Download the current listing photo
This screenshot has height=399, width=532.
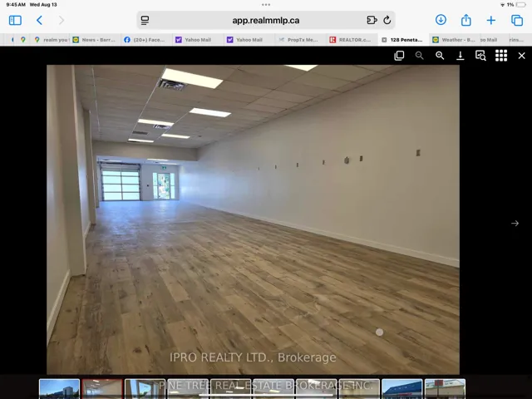point(461,56)
